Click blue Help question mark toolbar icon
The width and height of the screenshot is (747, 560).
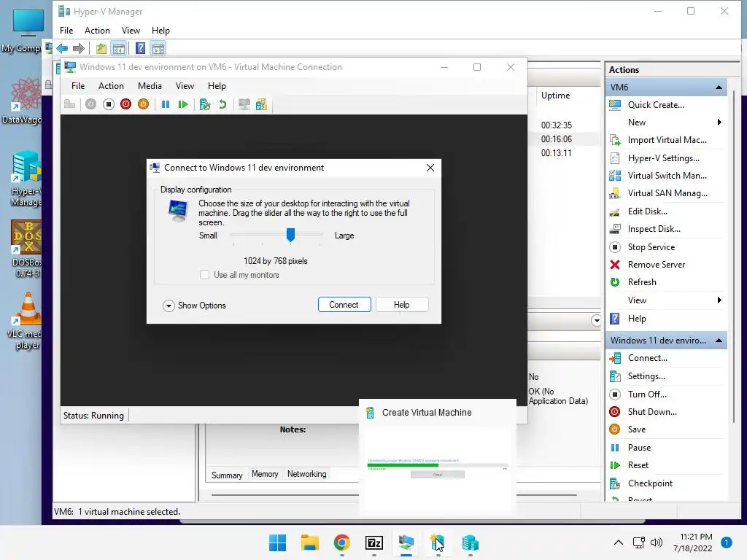click(x=140, y=48)
